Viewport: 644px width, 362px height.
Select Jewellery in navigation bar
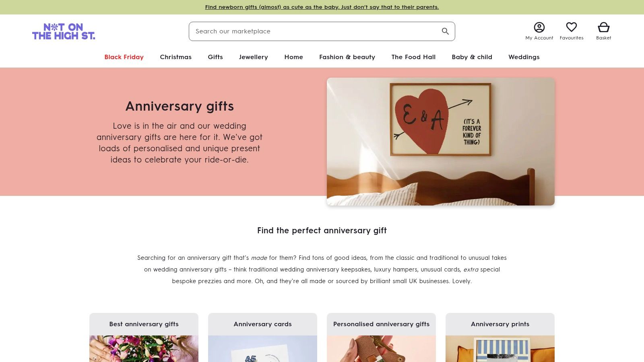(254, 57)
